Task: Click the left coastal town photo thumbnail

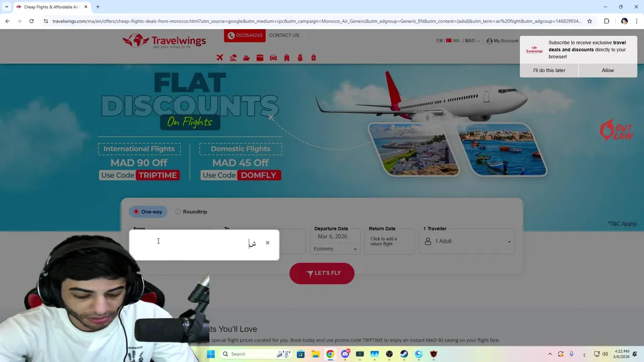Action: (x=414, y=150)
